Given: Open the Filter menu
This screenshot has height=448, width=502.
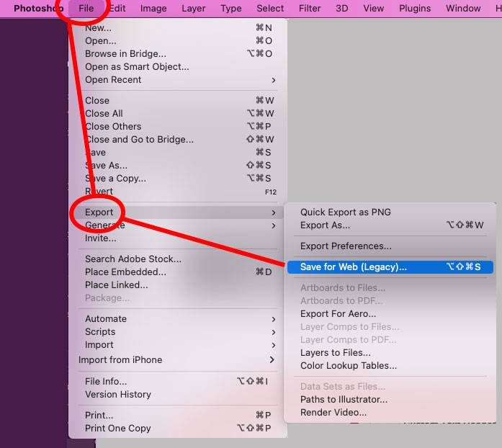Looking at the screenshot, I should [310, 9].
